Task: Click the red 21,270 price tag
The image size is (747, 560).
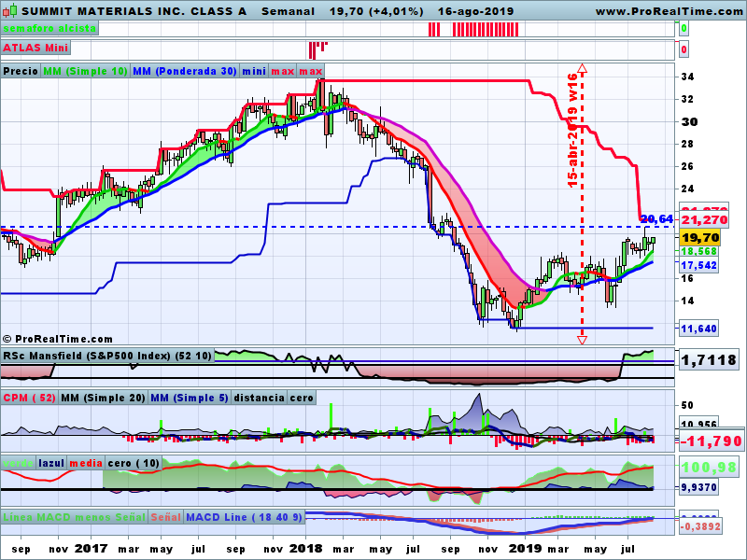Action: click(x=704, y=220)
